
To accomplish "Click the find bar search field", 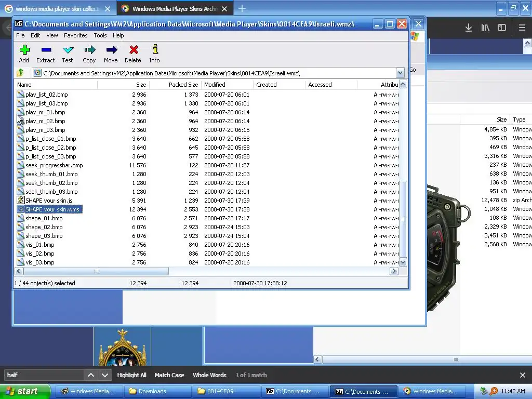I will click(x=44, y=375).
